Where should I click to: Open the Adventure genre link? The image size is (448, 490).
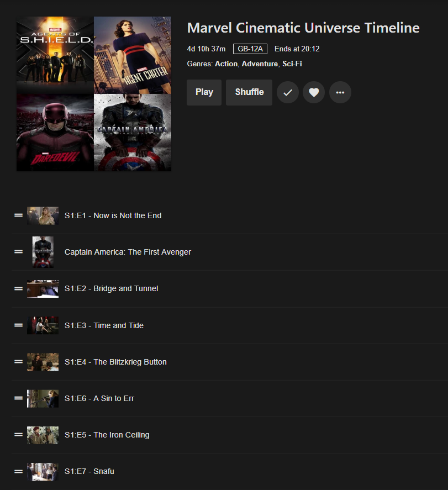(260, 64)
